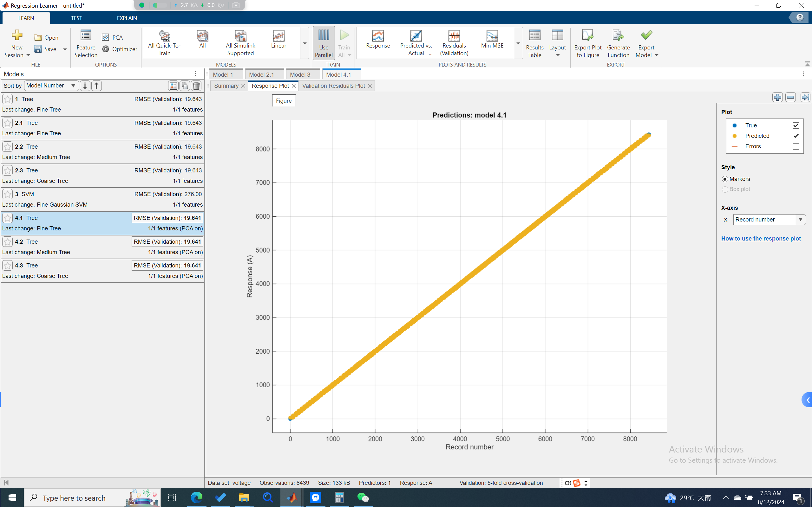Select the Min MSE plot

coord(492,40)
